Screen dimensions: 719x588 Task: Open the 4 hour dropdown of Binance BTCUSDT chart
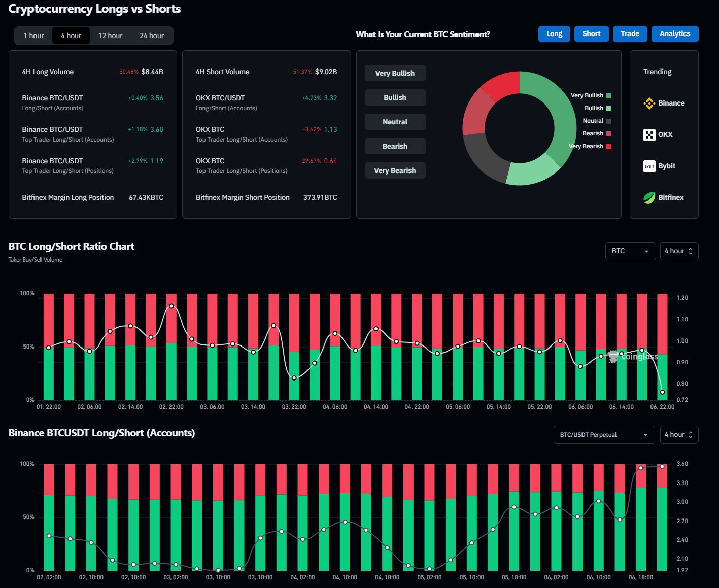[679, 435]
